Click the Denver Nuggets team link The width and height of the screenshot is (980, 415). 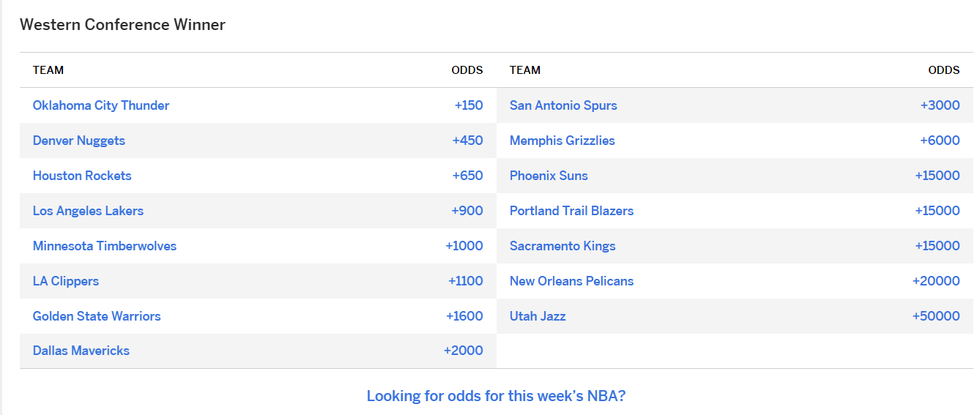tap(79, 141)
